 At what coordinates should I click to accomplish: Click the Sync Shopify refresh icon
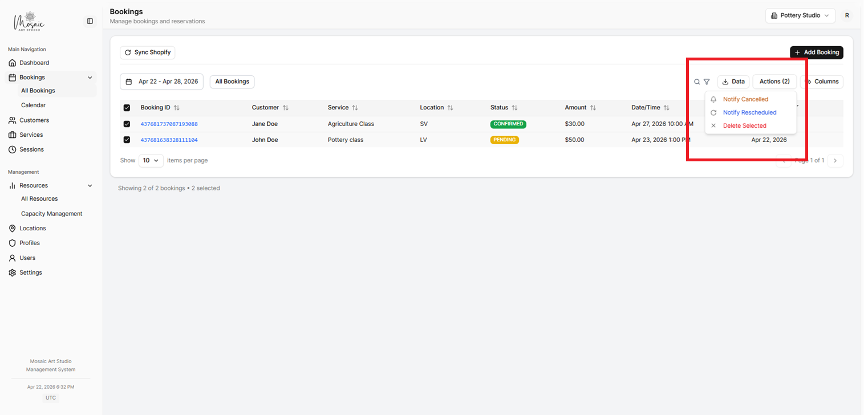point(128,52)
